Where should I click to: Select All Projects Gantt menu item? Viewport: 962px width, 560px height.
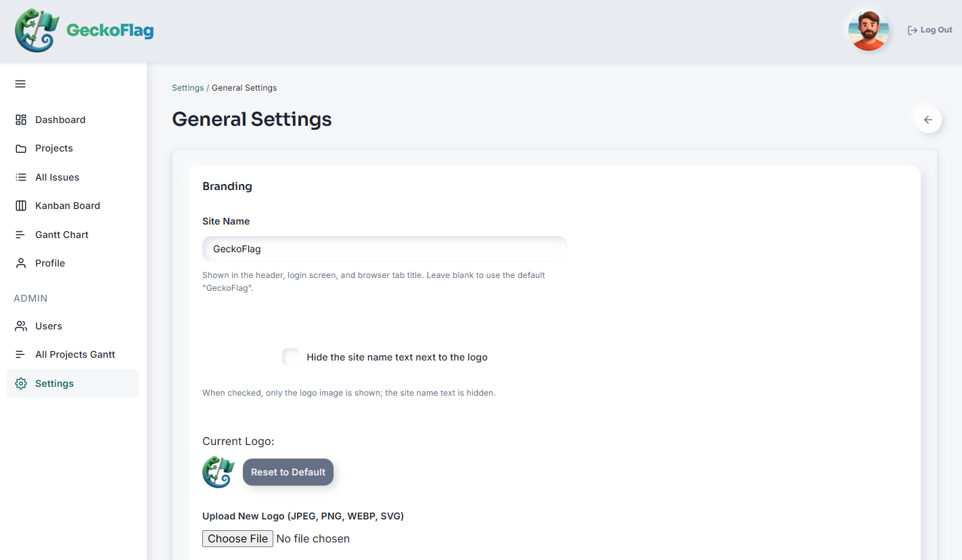pos(75,354)
